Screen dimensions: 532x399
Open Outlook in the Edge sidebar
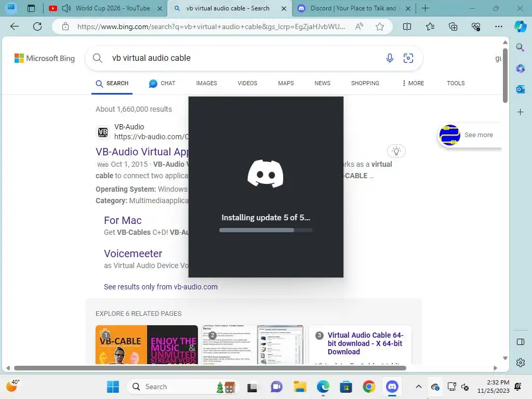(520, 89)
